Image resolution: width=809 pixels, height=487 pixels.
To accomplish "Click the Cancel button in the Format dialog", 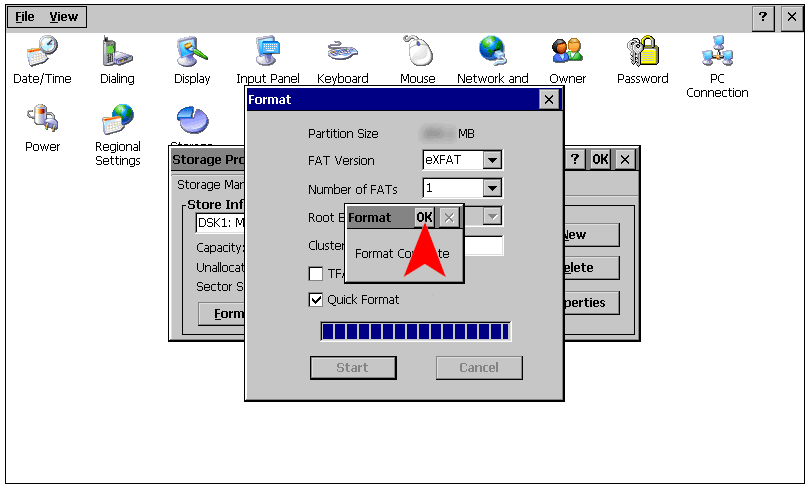I will point(479,367).
